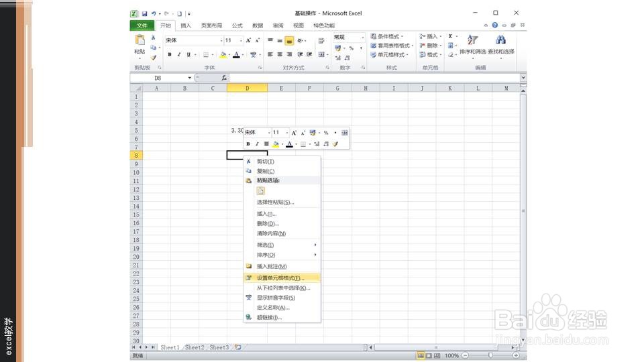Image resolution: width=644 pixels, height=362 pixels.
Task: Click Decrease Font Size icon in ribbon
Action: 258,40
